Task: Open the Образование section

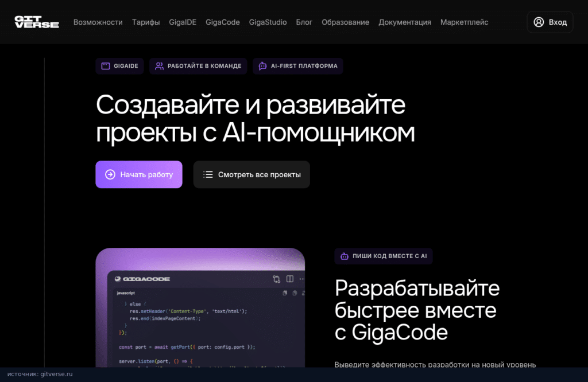Action: coord(345,22)
